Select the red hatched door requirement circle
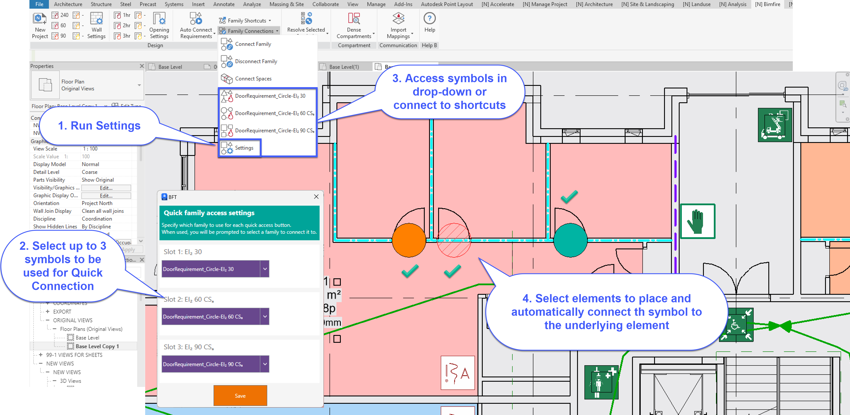Viewport: 850px width, 415px height. tap(454, 238)
